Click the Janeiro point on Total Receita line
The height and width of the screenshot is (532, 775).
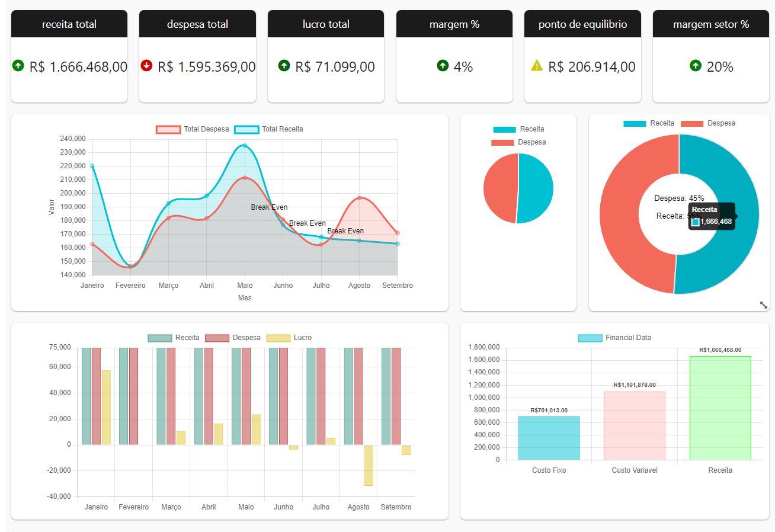point(92,166)
